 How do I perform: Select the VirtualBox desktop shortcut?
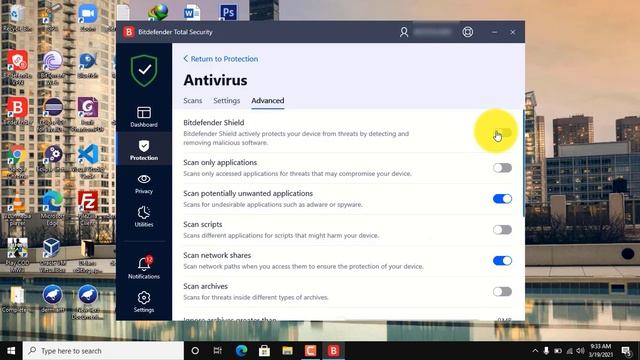52,255
